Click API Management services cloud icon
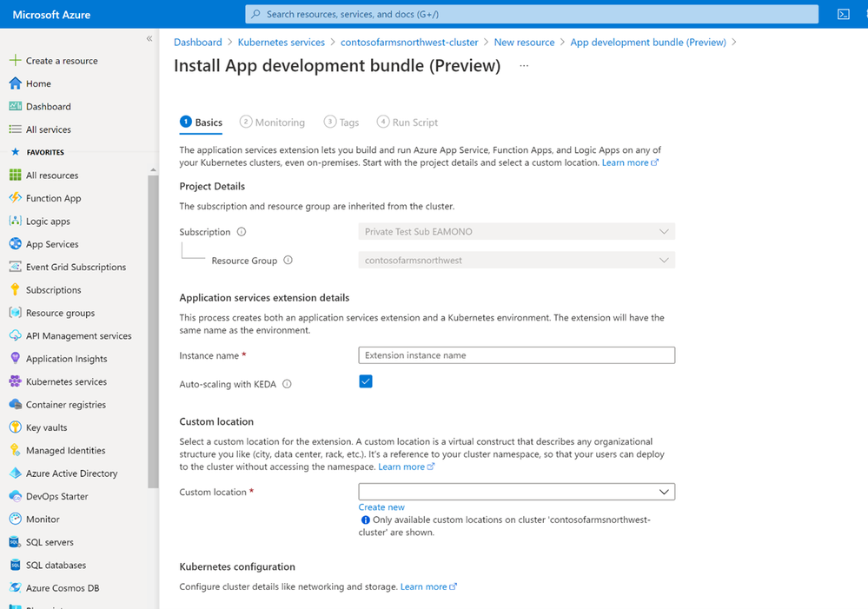This screenshot has height=609, width=868. [x=16, y=335]
